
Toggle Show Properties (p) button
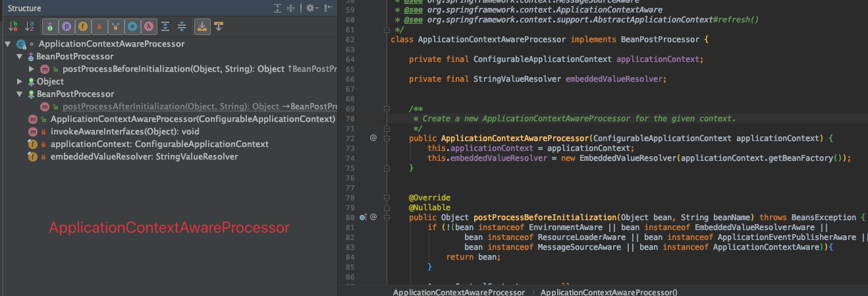tap(67, 26)
